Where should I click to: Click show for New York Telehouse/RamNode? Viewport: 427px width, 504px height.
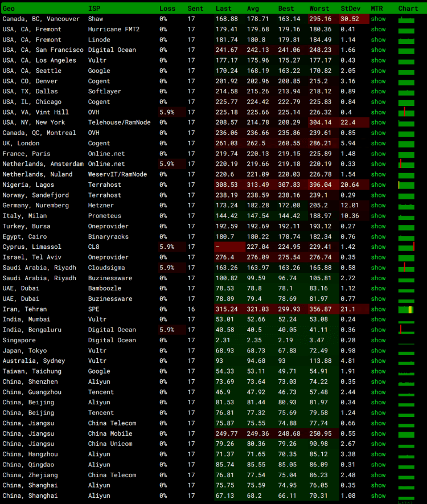378,122
